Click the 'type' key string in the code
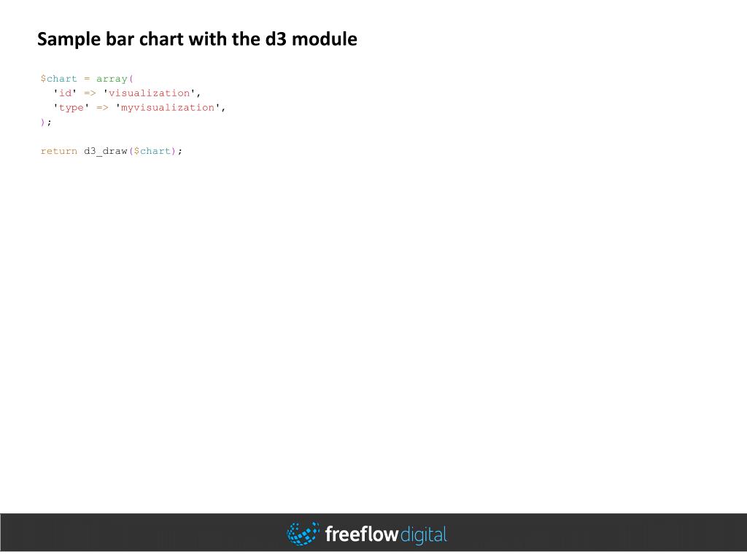 tap(71, 108)
